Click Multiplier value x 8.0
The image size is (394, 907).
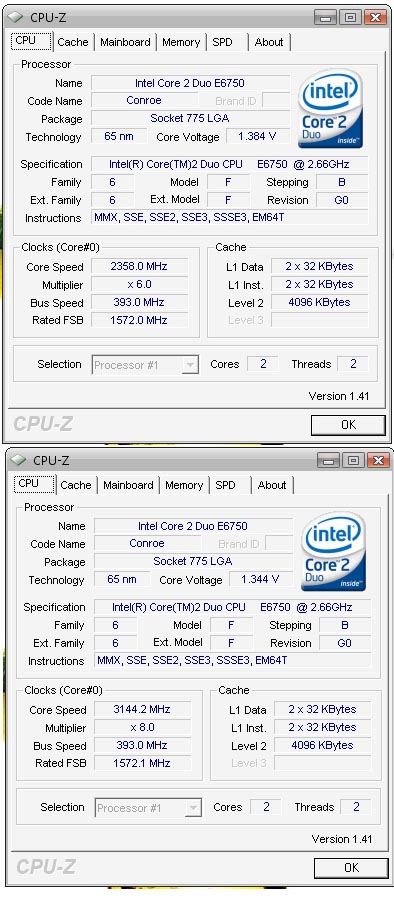tap(142, 728)
